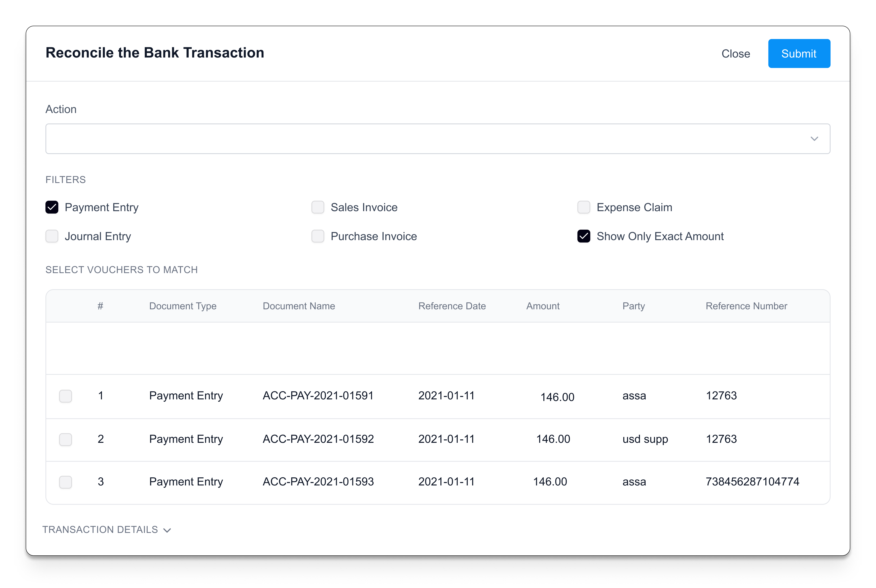Enable the Sales Invoice filter
This screenshot has width=876, height=588.
[x=318, y=207]
